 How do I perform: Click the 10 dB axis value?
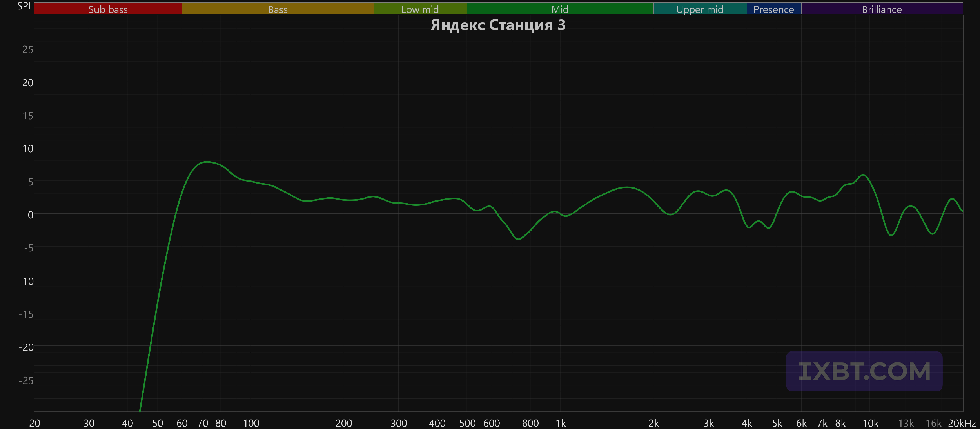click(x=28, y=149)
